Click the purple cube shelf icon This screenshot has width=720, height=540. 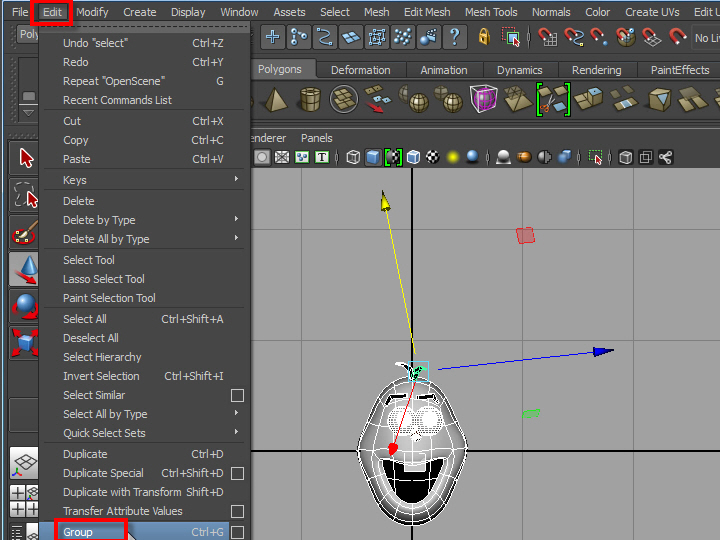(484, 100)
